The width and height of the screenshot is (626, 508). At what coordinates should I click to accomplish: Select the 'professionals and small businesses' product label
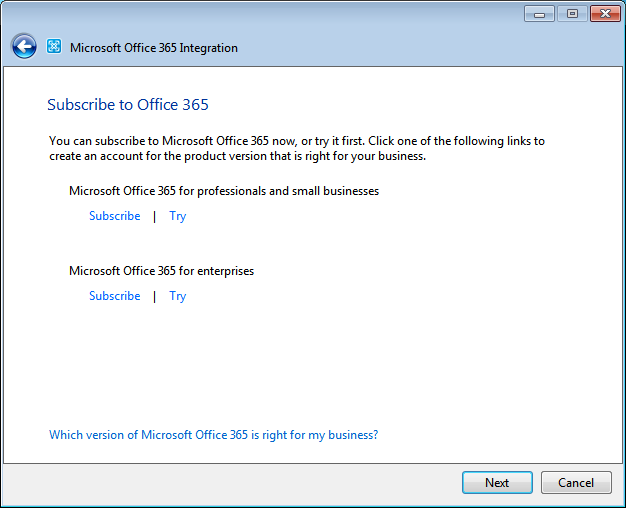(x=223, y=191)
